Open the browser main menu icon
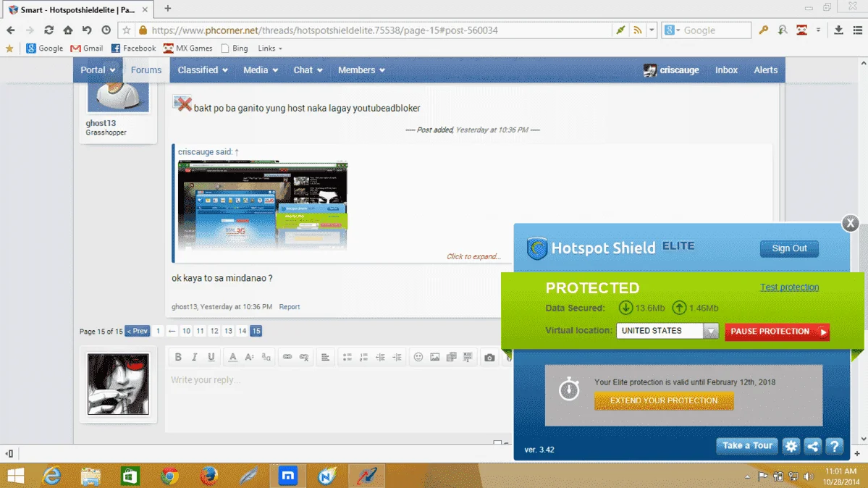 857,30
